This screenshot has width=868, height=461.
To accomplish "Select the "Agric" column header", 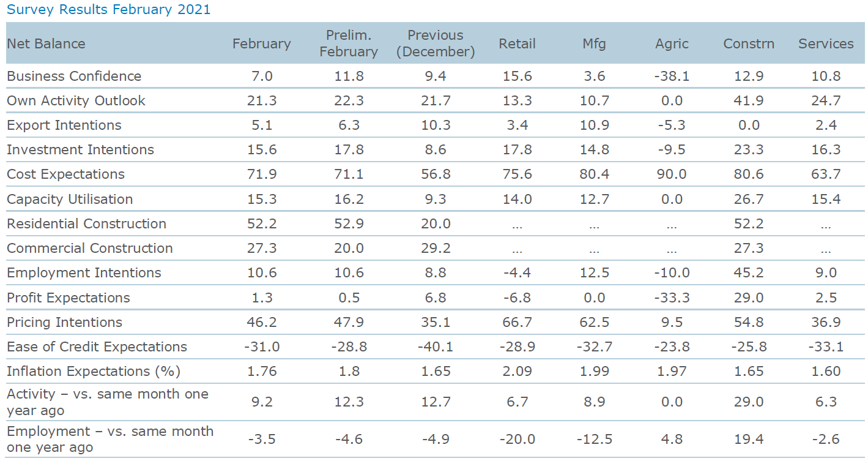I will [672, 43].
